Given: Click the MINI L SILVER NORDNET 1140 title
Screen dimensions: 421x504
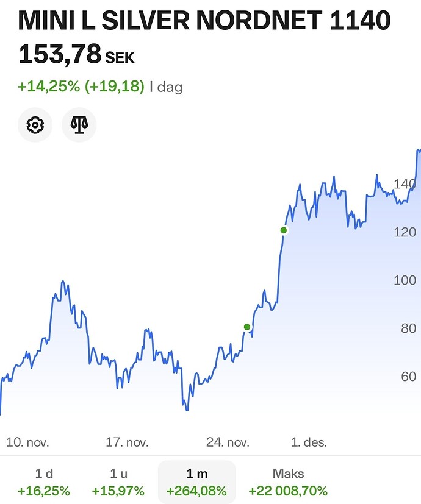Looking at the screenshot, I should point(204,21).
